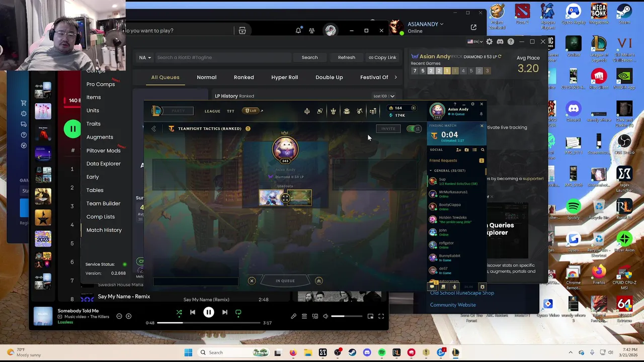Screen dimensions: 644x362
Task: Open the NA region dropdown
Action: [145, 57]
